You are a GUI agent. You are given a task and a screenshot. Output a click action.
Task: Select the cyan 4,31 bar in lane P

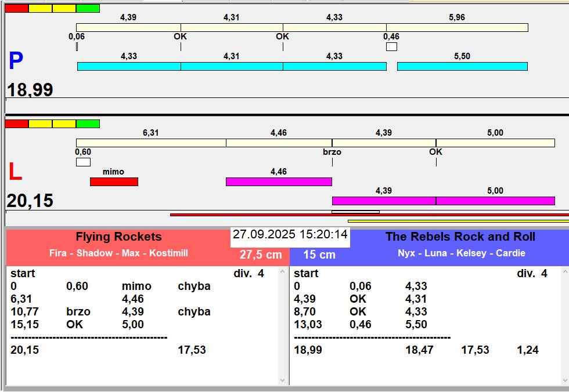(232, 66)
